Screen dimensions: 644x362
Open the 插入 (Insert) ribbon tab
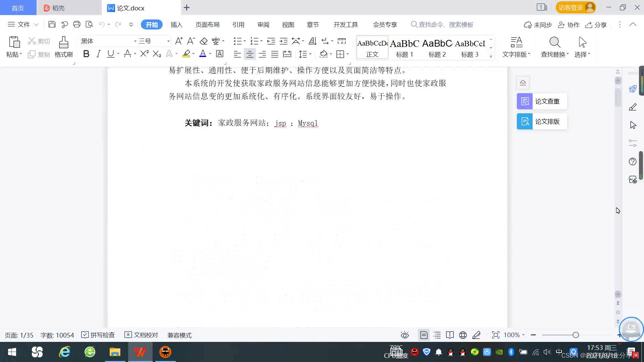click(176, 25)
